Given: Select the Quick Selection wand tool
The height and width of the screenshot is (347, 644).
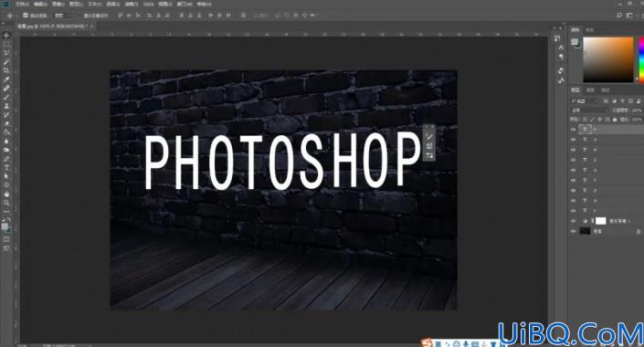Looking at the screenshot, I should [6, 61].
